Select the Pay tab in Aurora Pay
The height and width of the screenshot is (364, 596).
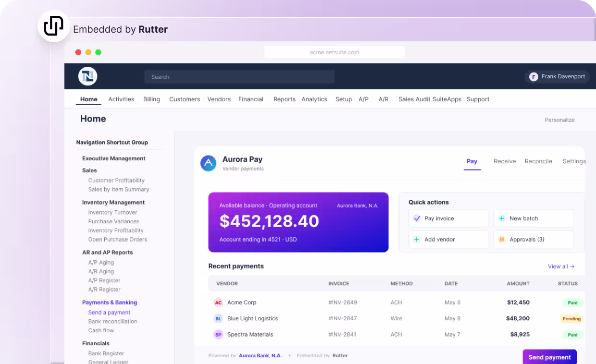pyautogui.click(x=472, y=161)
